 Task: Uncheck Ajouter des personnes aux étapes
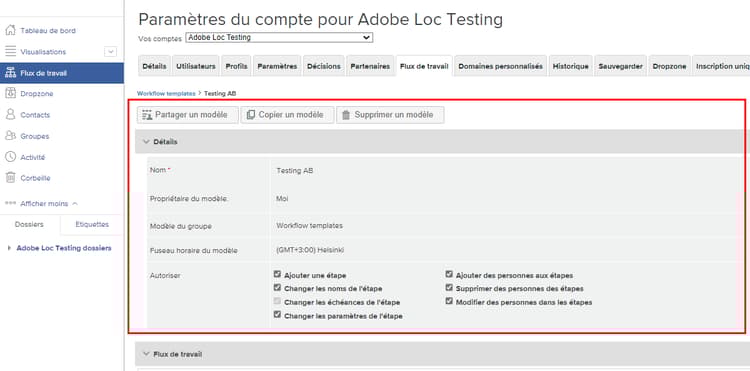[449, 274]
